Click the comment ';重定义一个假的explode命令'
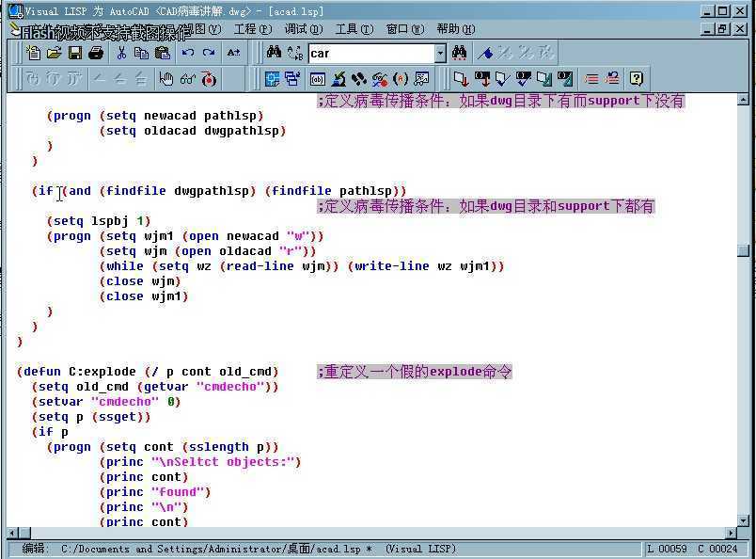Viewport: 756px width, 559px height. (414, 372)
